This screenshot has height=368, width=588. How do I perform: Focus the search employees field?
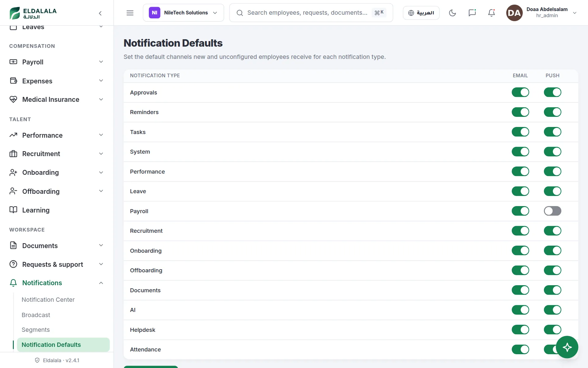click(311, 13)
